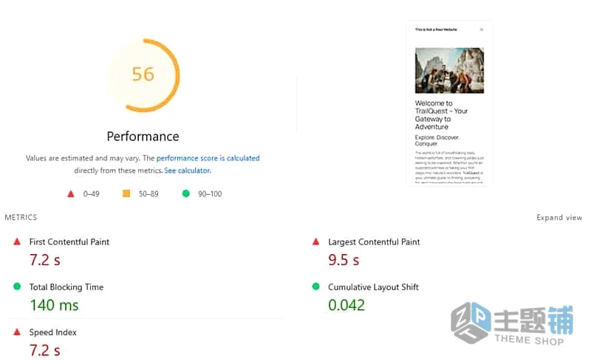
Task: Click the green circle 90–100 legend icon
Action: pos(186,193)
